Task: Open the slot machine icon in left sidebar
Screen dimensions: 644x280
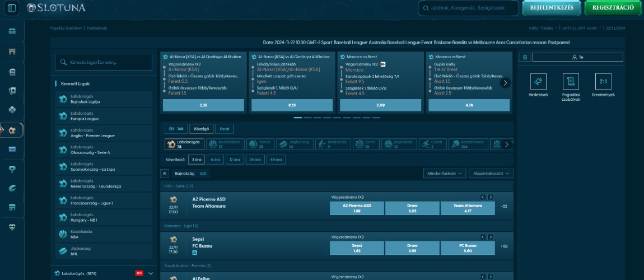Action: 12,72
